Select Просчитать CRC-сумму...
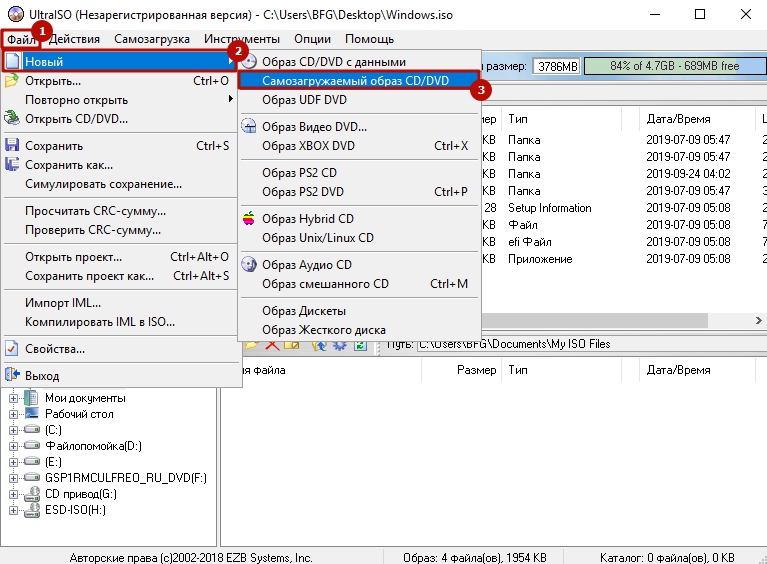Image resolution: width=767 pixels, height=564 pixels. [x=120, y=211]
